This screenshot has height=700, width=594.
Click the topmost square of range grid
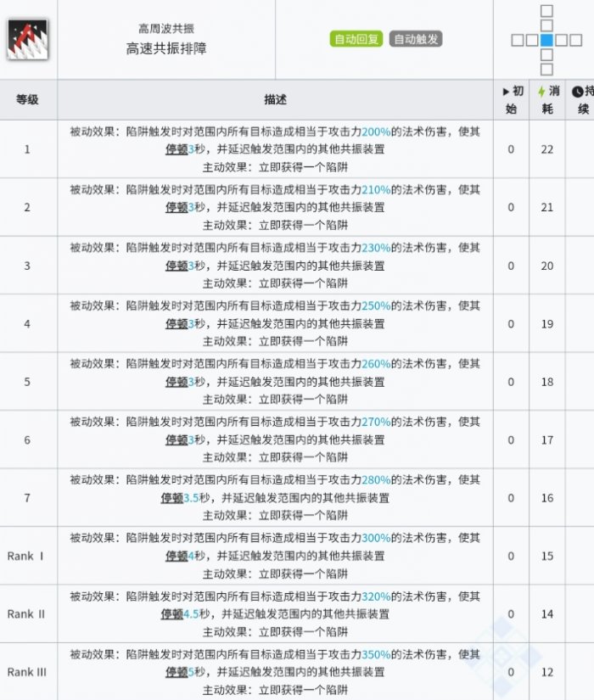pos(546,11)
